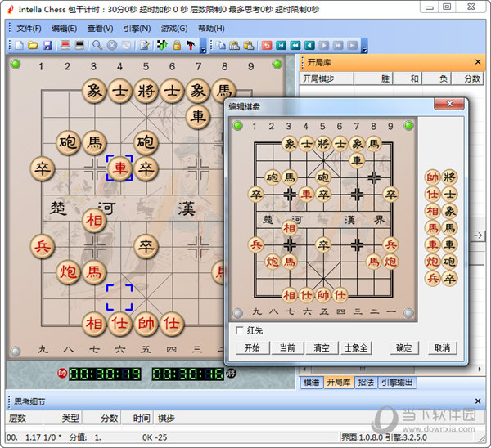This screenshot has width=491, height=448.
Task: Switch to the 棋谱 tab
Action: (312, 383)
